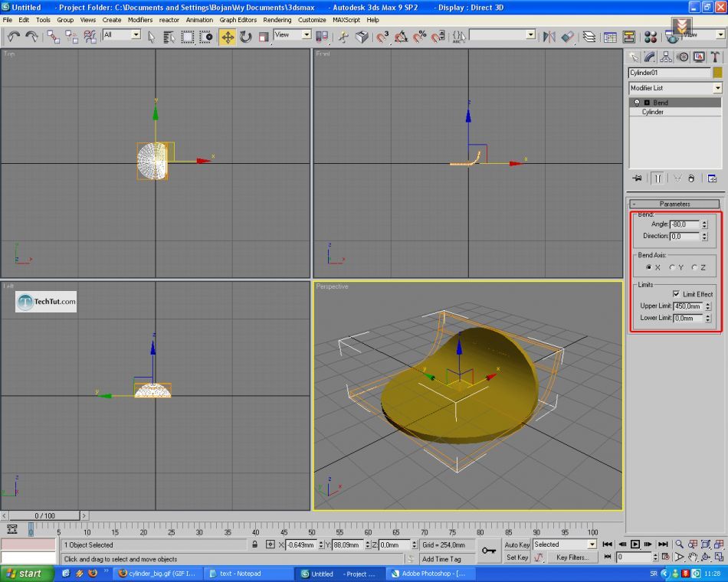Click the Pin Stack icon under modifier stack
This screenshot has height=582, width=728.
coord(637,178)
